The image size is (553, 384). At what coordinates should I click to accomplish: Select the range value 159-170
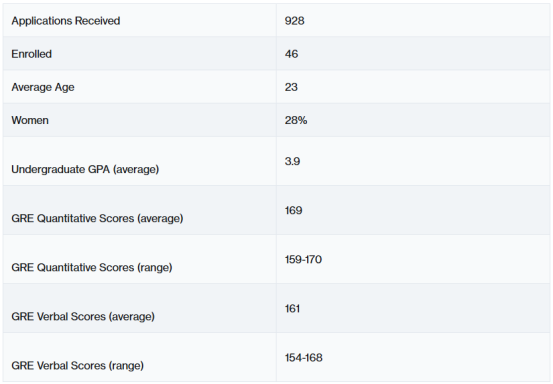303,260
